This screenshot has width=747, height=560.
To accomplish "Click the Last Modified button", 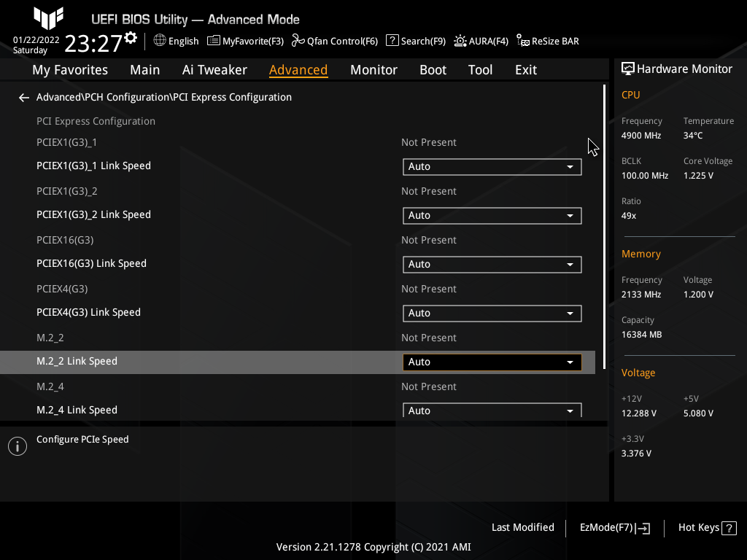I will click(x=523, y=528).
